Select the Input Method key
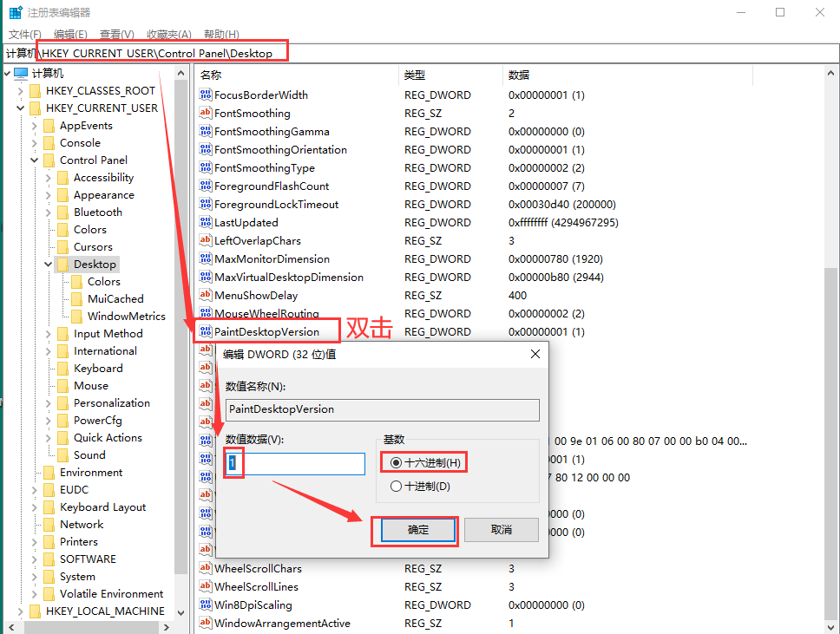The image size is (840, 634). click(108, 334)
